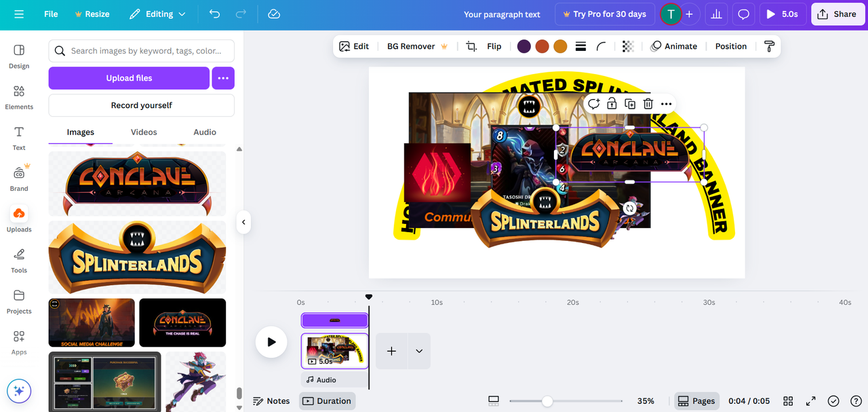Image resolution: width=868 pixels, height=412 pixels.
Task: Add a collaborator with the plus icon
Action: (689, 14)
